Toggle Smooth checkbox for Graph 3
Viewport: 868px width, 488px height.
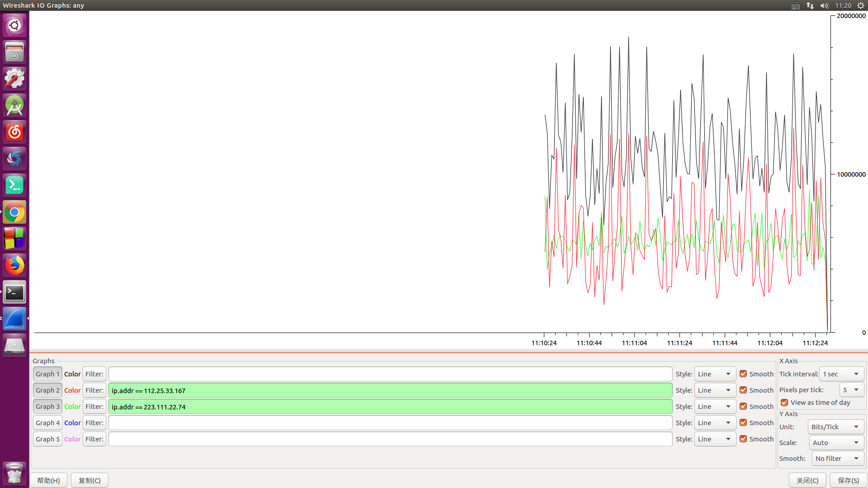tap(743, 406)
